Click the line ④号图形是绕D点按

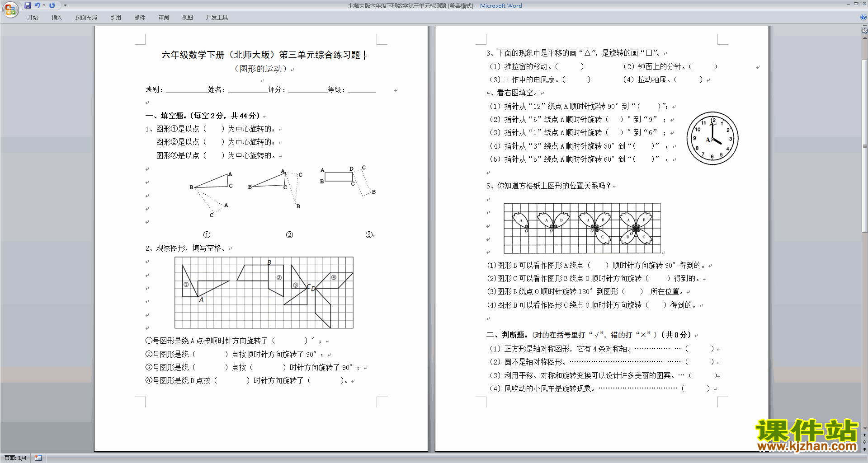[x=247, y=380]
